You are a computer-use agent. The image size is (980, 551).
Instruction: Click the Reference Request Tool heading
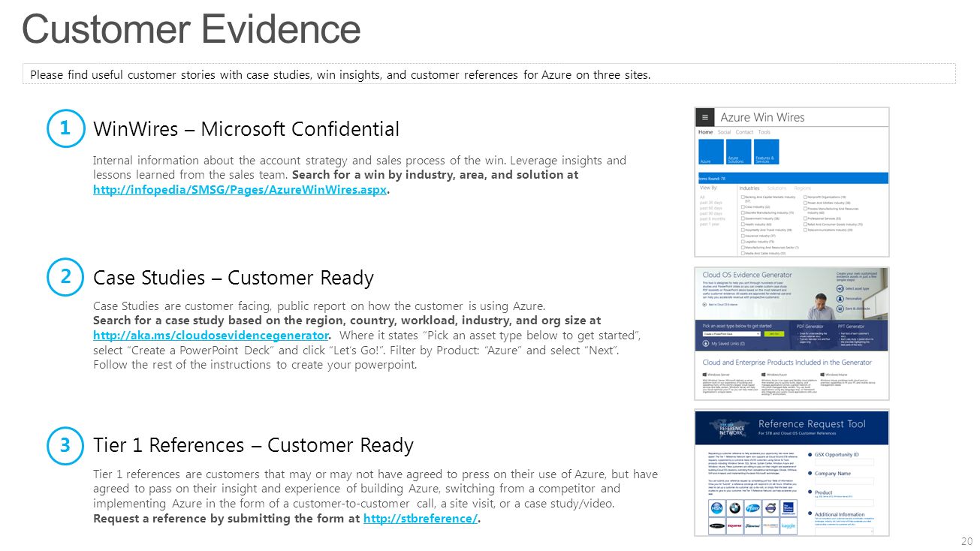coord(812,424)
